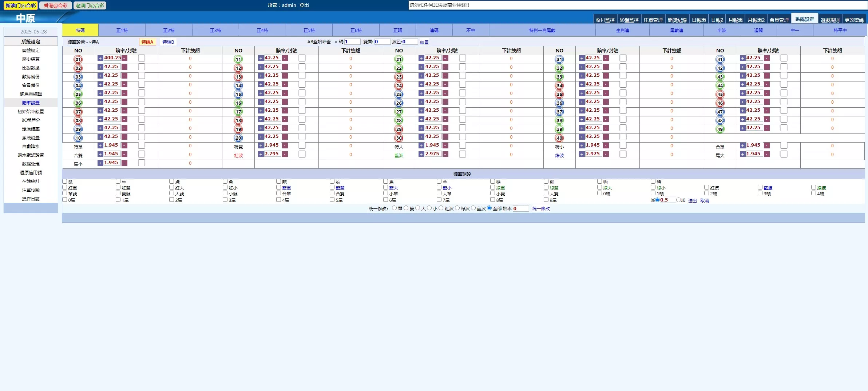Click the plus button for number 01 odds

pyautogui.click(x=100, y=58)
